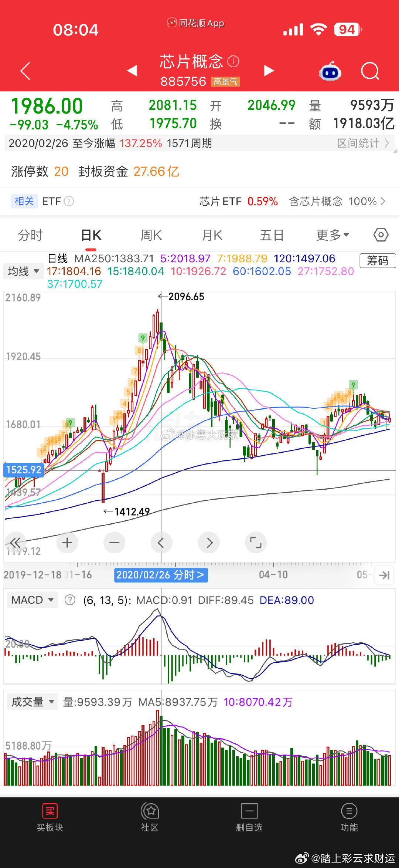The image size is (399, 868).
Task: Open MACD help question mark icon
Action: (x=70, y=600)
